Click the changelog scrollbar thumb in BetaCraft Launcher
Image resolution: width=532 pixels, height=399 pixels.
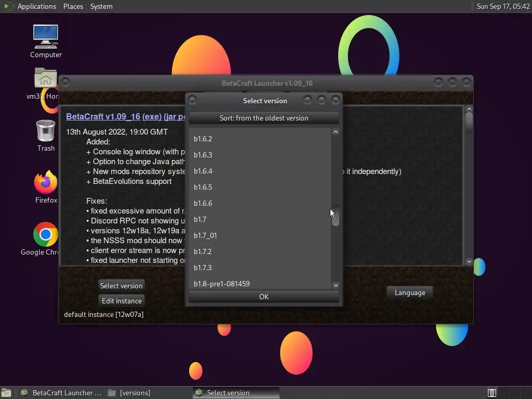coord(469,123)
